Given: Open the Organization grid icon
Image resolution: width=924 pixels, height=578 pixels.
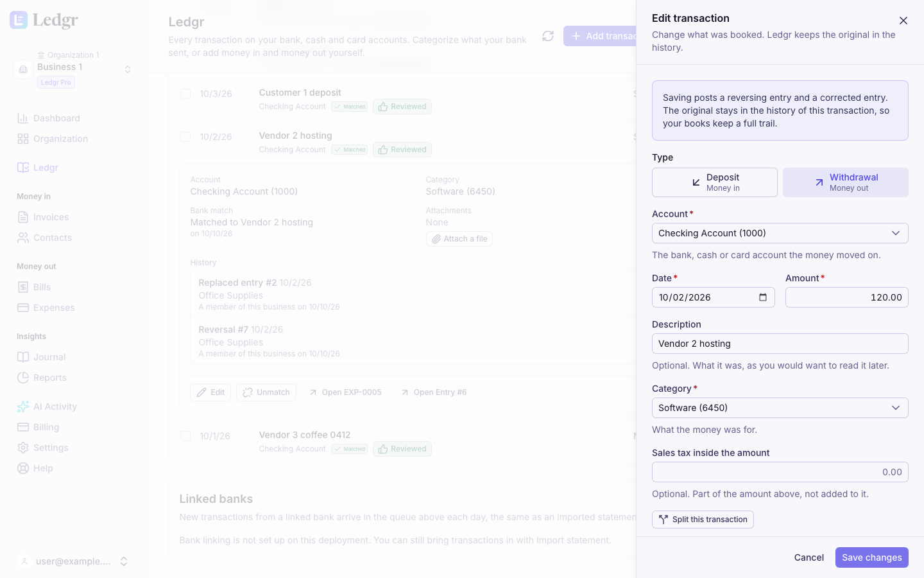Looking at the screenshot, I should pyautogui.click(x=23, y=139).
